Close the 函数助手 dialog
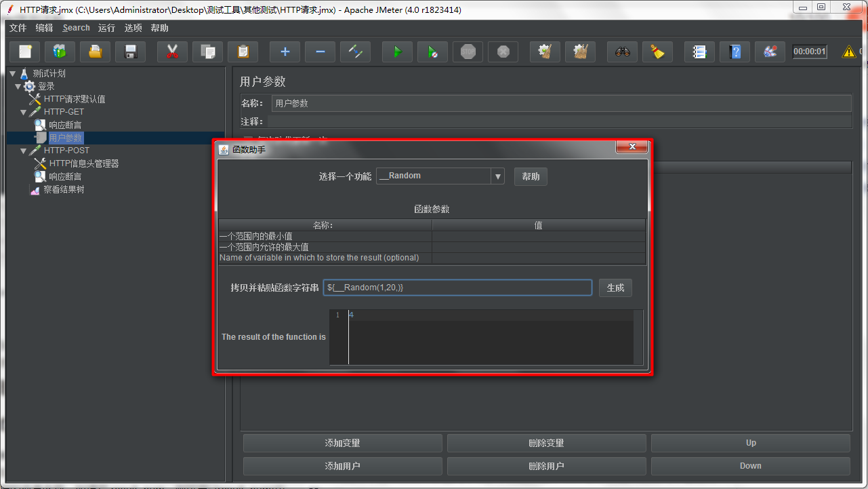 point(632,147)
